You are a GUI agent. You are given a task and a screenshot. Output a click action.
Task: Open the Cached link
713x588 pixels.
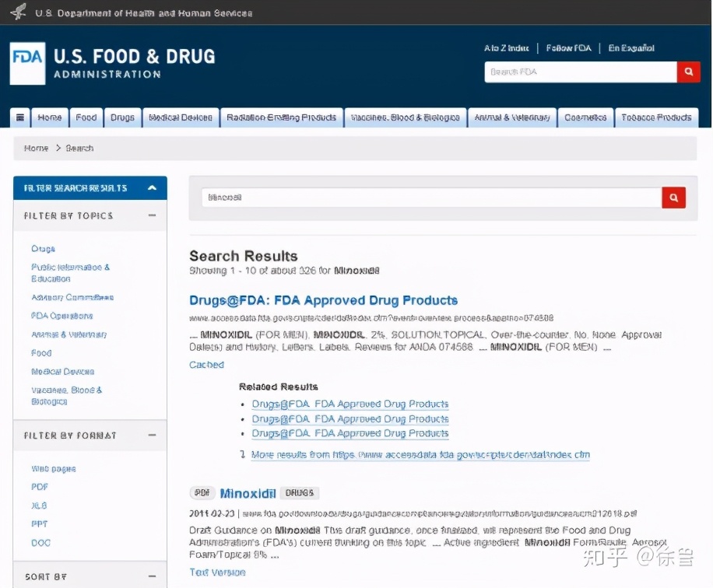pyautogui.click(x=206, y=365)
